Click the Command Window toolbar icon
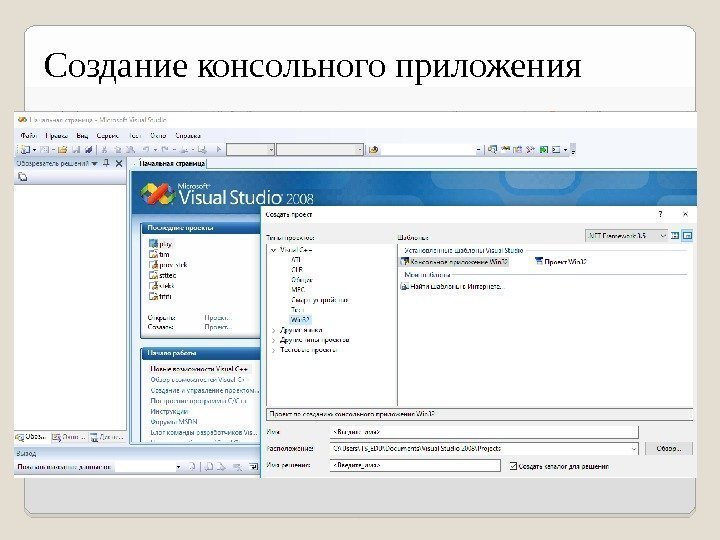 coord(556,150)
